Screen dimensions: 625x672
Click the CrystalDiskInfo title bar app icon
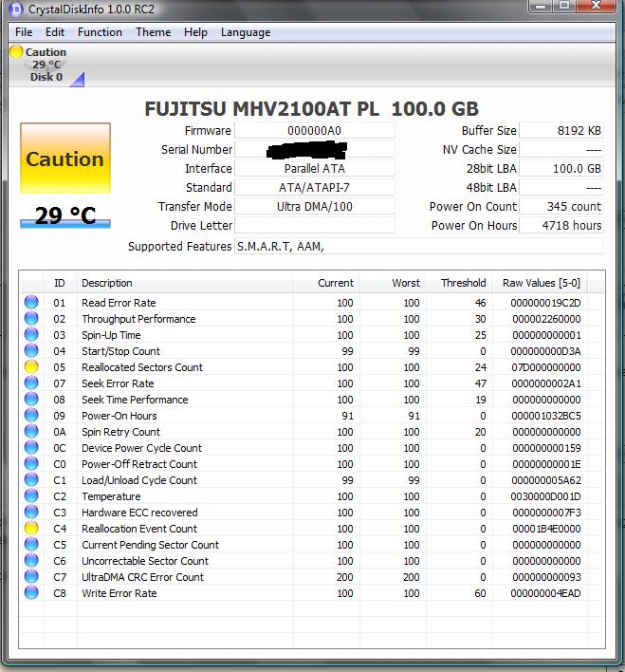pos(15,9)
